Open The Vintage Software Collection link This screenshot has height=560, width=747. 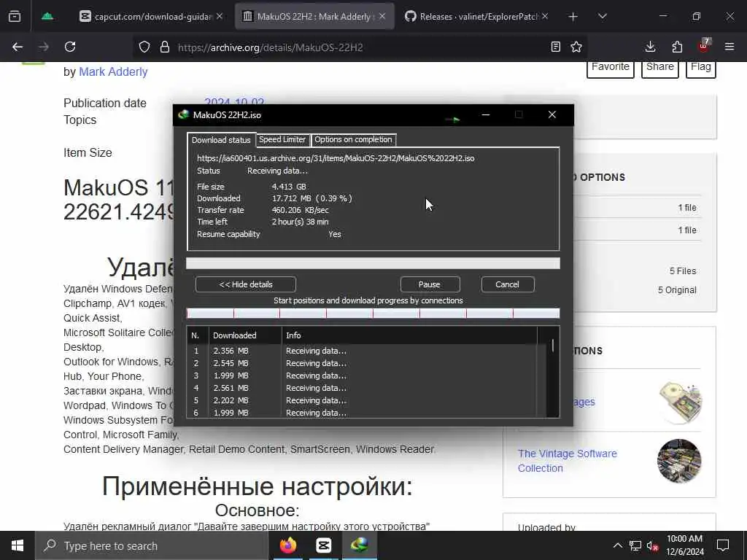(568, 461)
